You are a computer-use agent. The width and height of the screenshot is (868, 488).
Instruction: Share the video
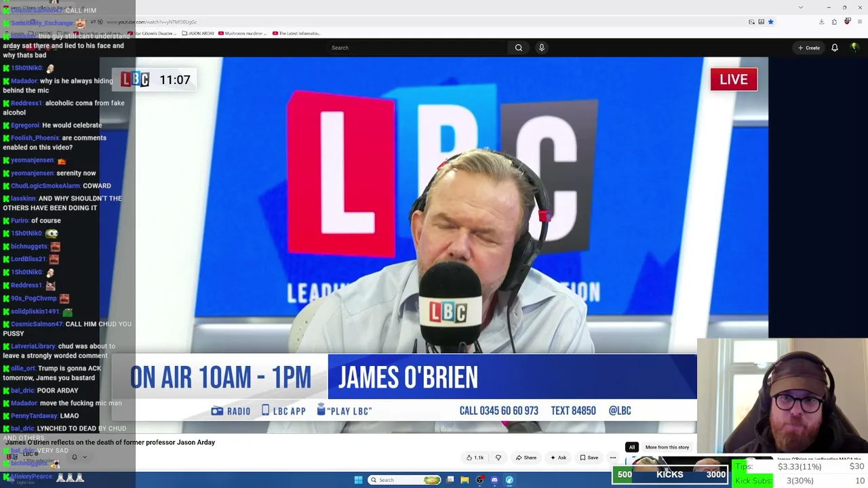526,457
